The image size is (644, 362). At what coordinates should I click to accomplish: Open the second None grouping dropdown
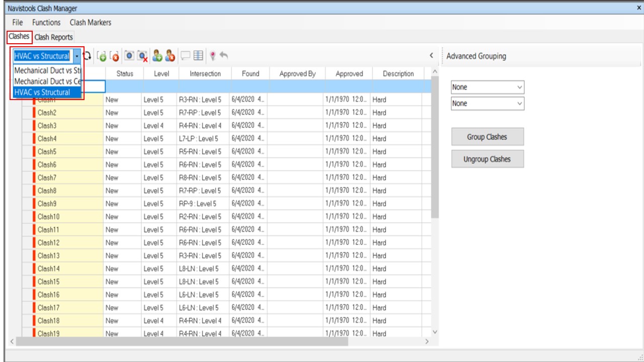point(488,103)
